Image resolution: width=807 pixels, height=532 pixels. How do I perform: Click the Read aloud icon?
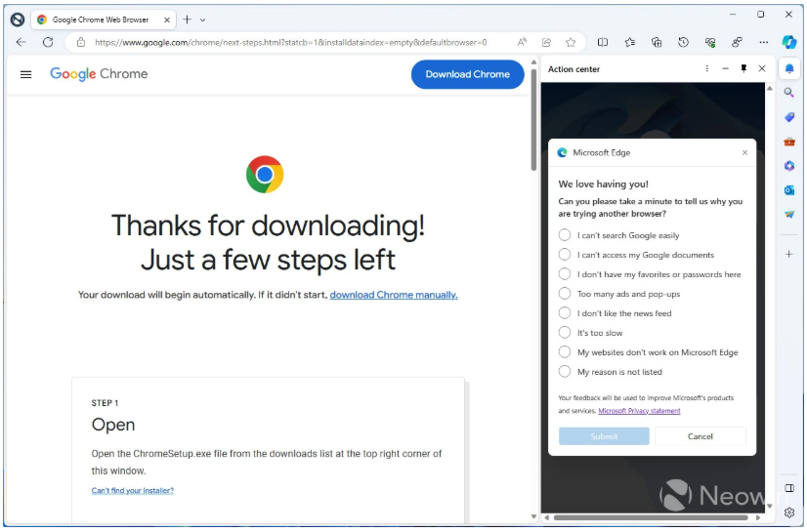(522, 42)
